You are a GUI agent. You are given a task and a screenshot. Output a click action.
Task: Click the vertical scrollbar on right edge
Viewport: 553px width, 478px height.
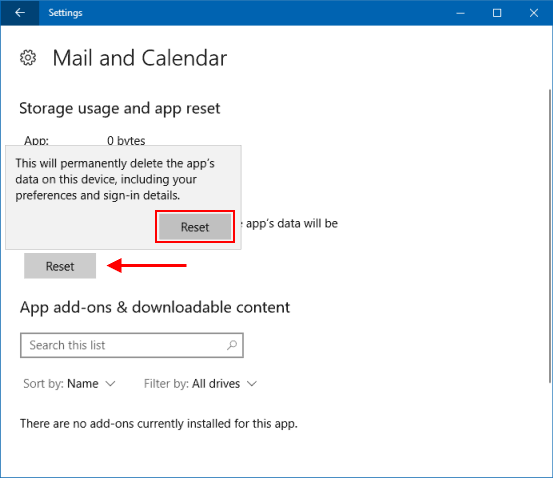[x=550, y=236]
